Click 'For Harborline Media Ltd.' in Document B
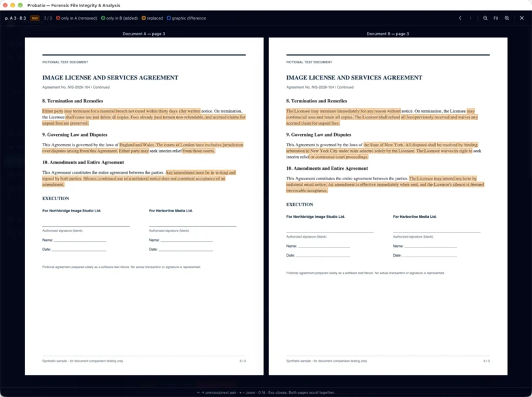 (415, 217)
